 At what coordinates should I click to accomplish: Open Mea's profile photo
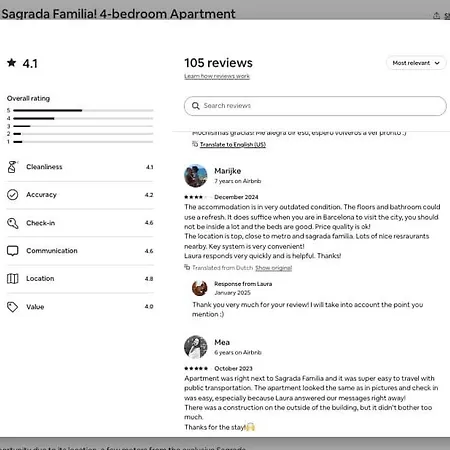tap(196, 347)
